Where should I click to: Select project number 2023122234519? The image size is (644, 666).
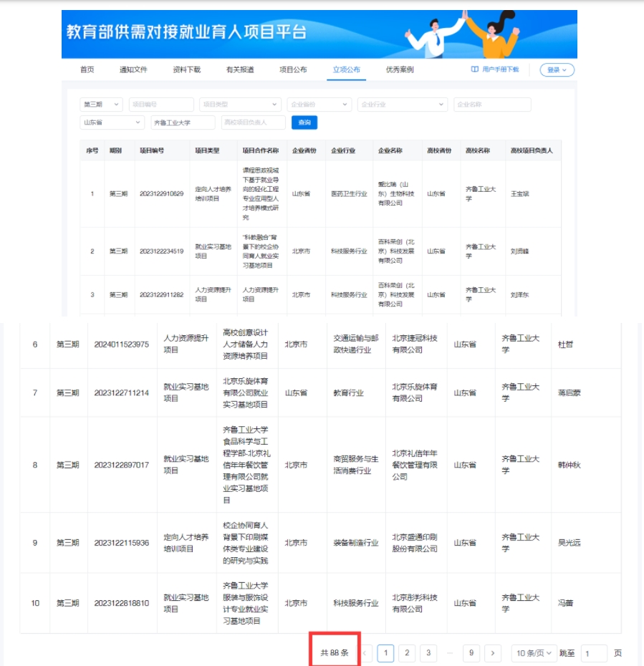(161, 251)
